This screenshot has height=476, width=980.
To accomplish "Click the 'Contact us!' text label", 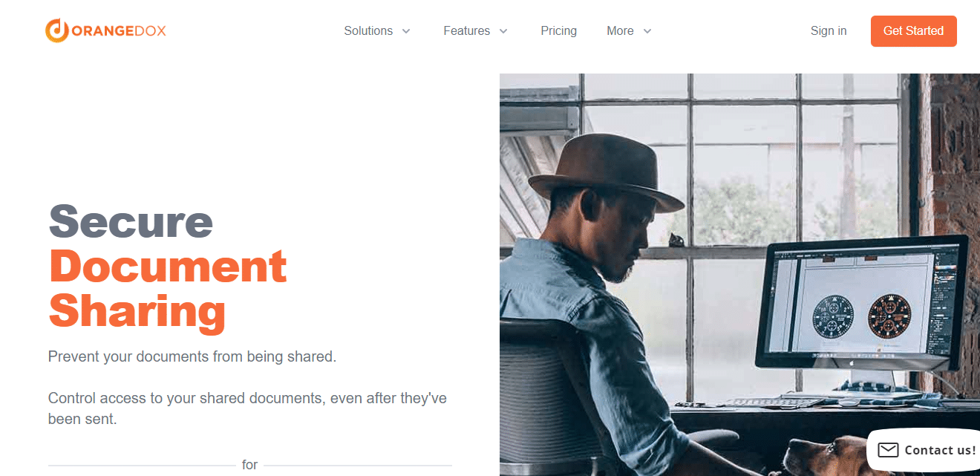I will tap(940, 450).
